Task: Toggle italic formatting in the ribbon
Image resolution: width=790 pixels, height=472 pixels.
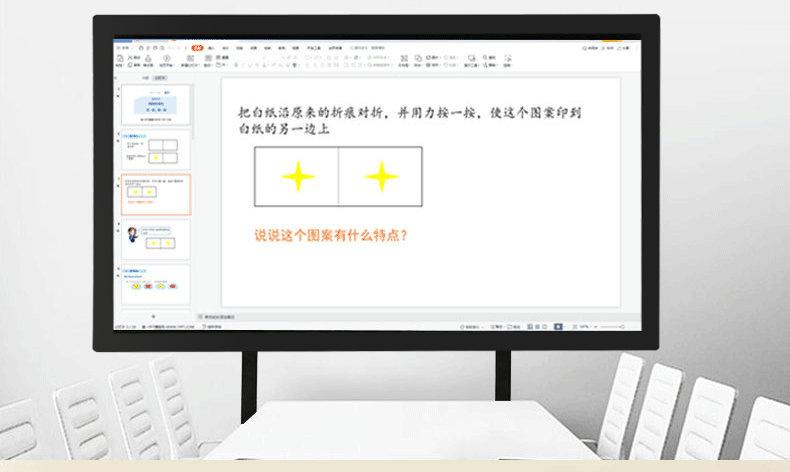Action: (240, 66)
